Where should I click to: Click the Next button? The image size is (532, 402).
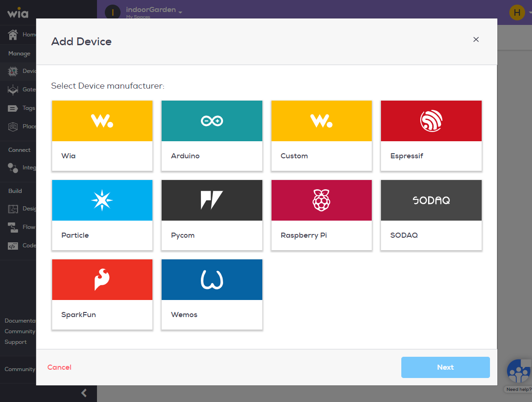(x=446, y=367)
